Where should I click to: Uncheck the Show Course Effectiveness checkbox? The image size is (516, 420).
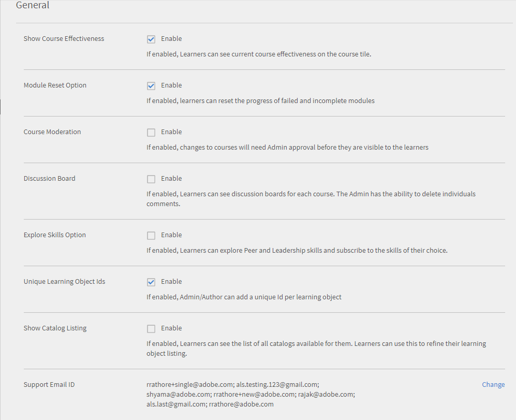point(151,39)
